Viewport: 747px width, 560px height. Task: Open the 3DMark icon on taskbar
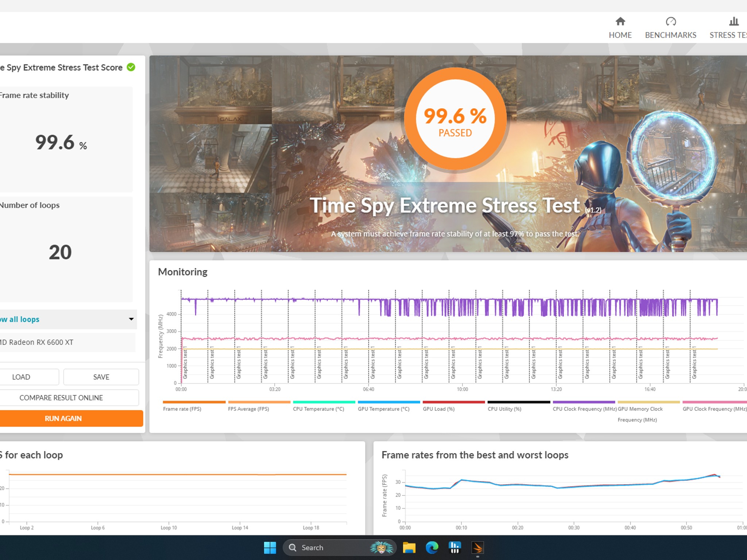pos(477,547)
